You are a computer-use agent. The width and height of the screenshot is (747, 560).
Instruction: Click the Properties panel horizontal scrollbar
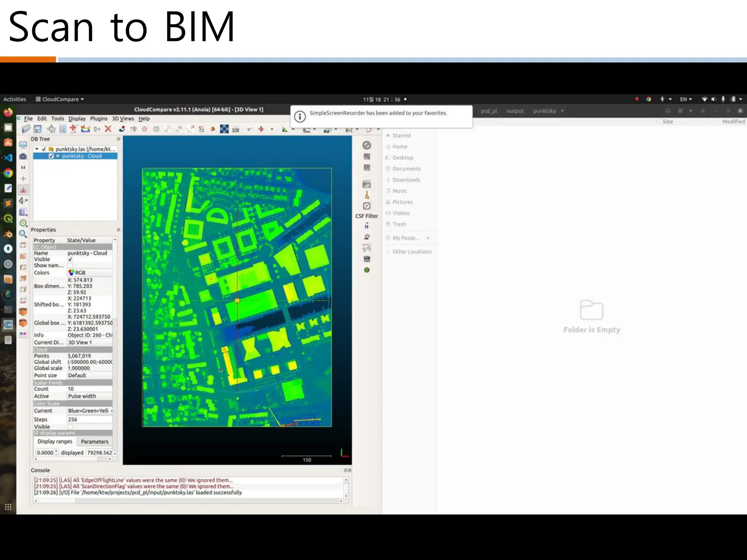point(73,459)
